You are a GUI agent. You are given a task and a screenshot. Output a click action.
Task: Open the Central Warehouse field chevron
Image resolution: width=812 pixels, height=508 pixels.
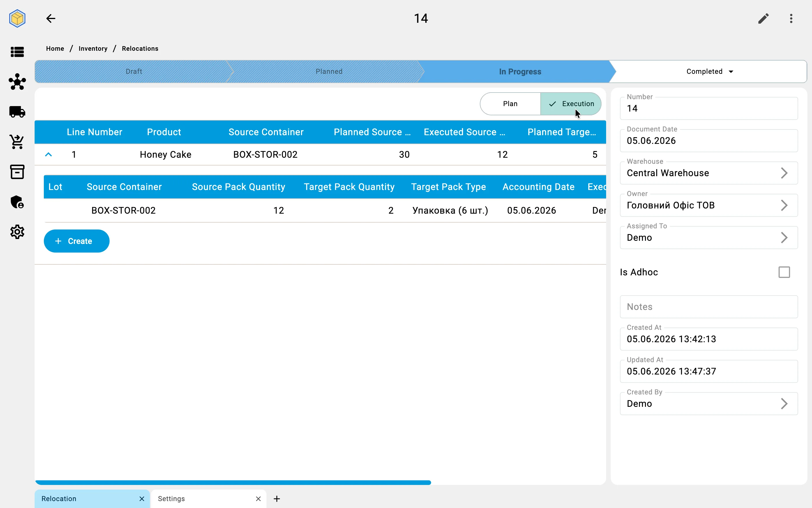pyautogui.click(x=784, y=173)
